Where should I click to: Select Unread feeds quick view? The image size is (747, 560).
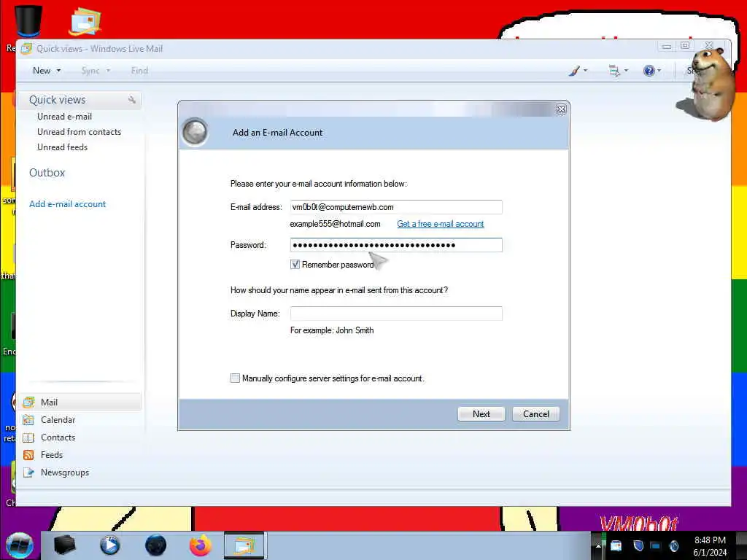tap(63, 147)
